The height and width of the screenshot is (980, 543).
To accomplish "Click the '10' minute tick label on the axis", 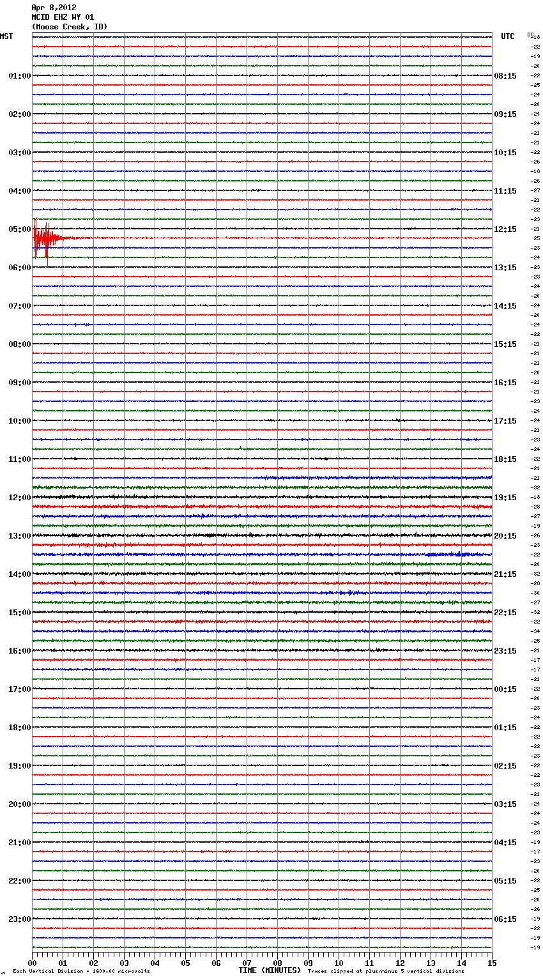I will [x=339, y=963].
